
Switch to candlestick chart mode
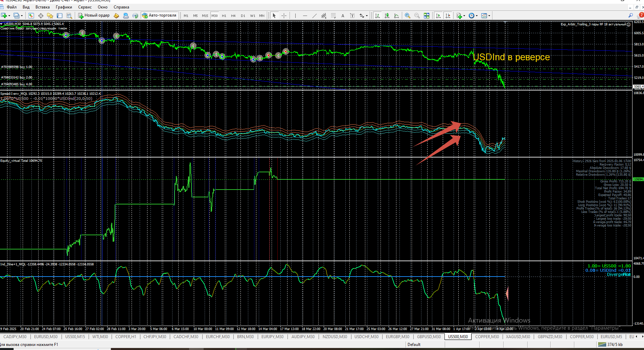pos(387,16)
